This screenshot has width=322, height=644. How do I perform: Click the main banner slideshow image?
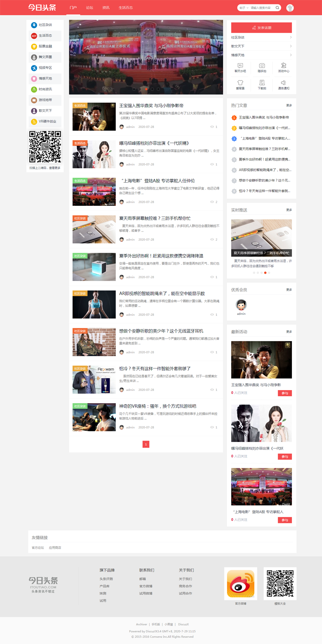coord(146,57)
